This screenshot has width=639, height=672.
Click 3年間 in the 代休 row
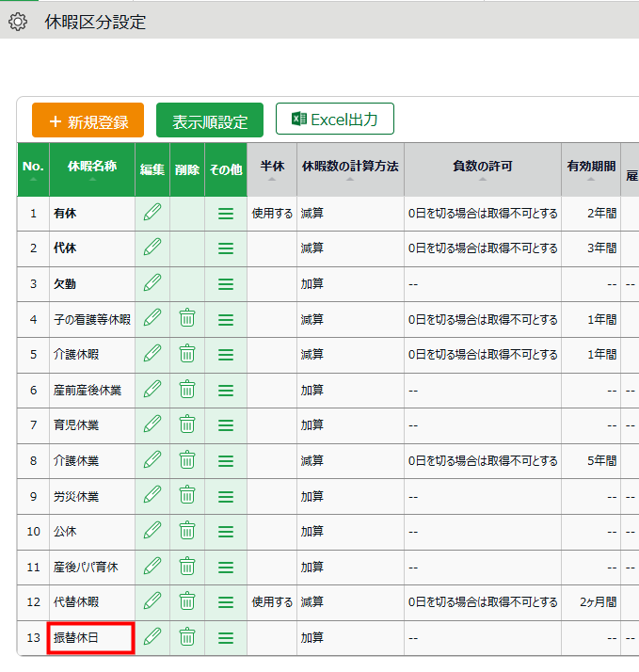pos(601,248)
